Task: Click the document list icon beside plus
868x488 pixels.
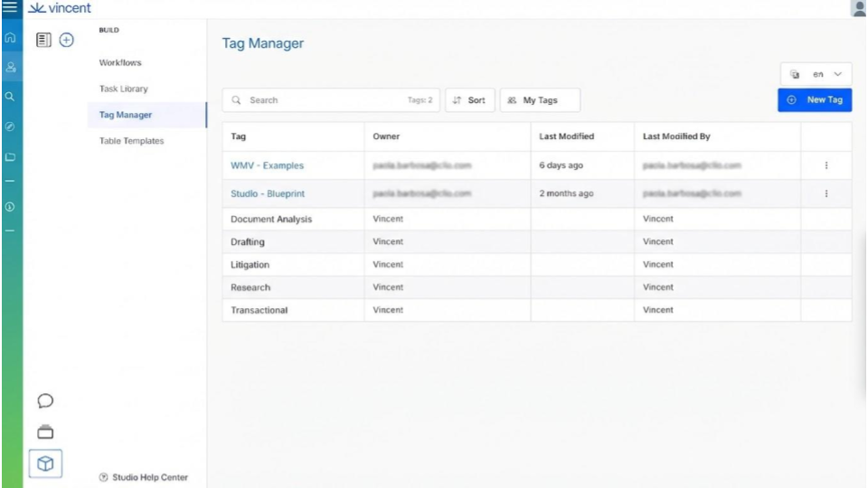Action: pyautogui.click(x=44, y=40)
